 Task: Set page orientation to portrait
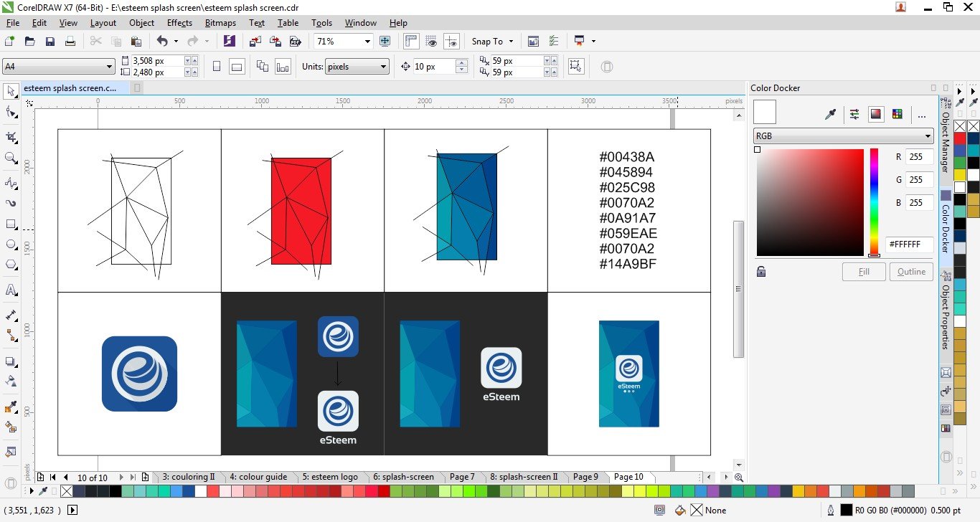point(217,67)
